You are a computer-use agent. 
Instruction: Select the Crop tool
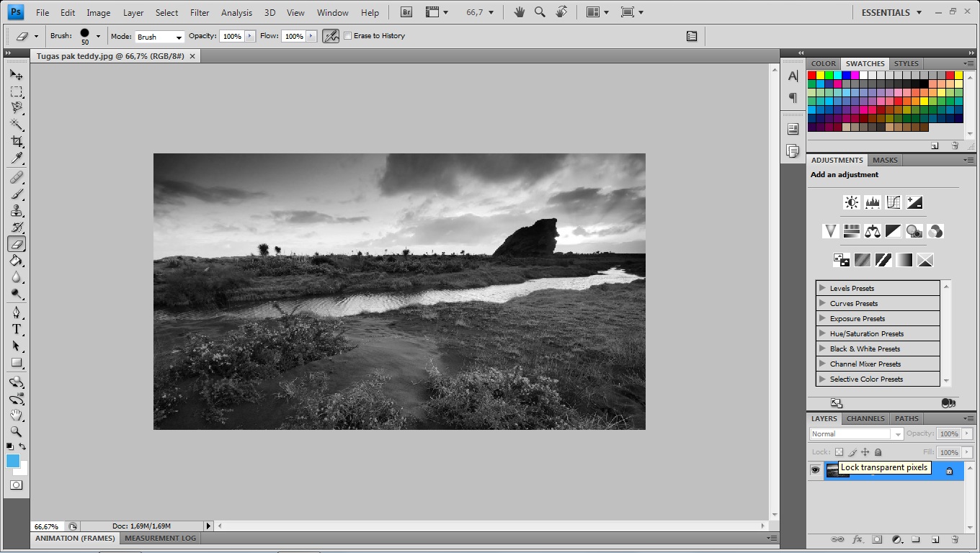point(17,141)
